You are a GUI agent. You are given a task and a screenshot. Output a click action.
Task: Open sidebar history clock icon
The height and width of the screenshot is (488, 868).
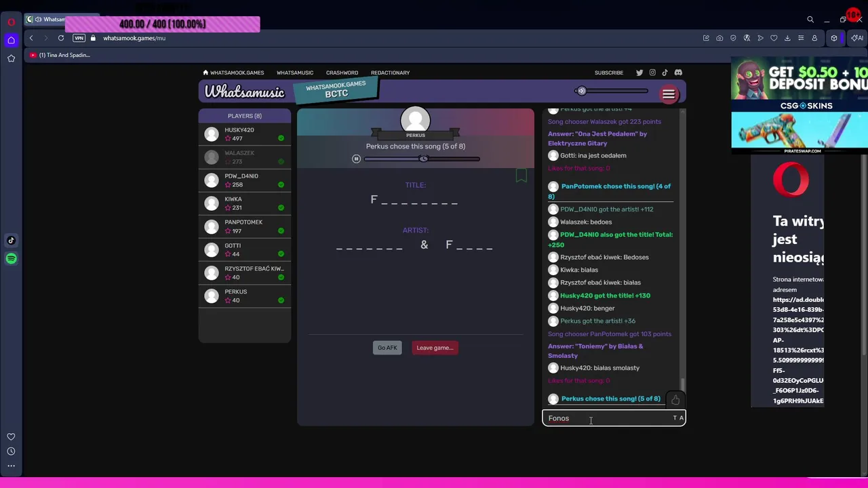click(x=11, y=451)
